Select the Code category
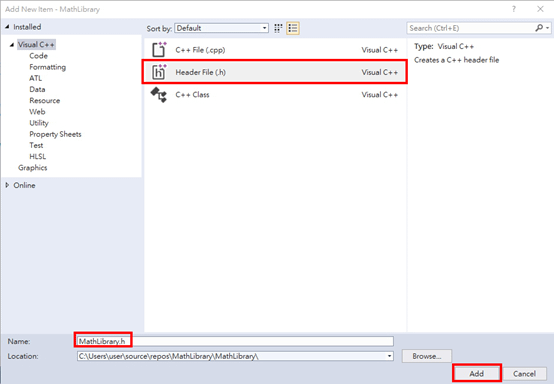 pos(38,56)
